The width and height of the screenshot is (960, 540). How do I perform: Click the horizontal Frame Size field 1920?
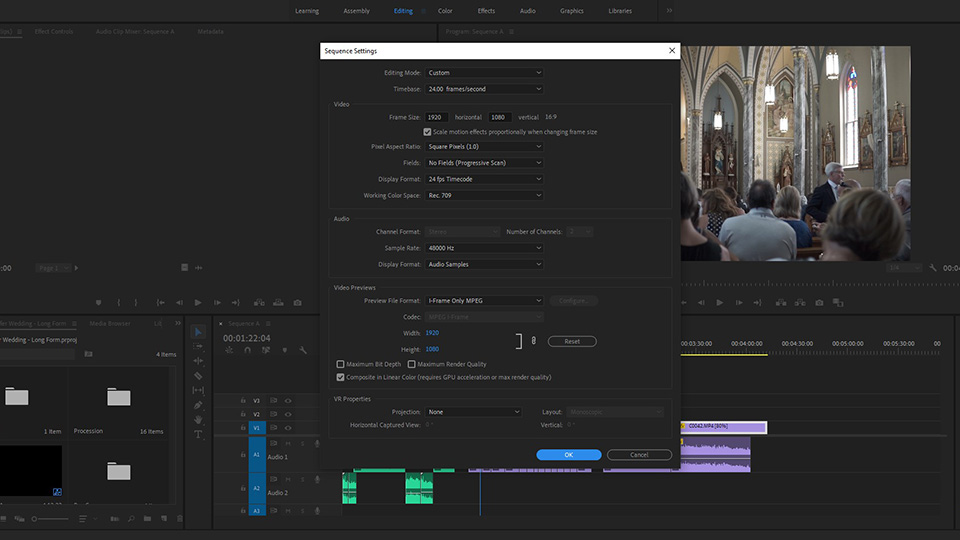click(437, 117)
